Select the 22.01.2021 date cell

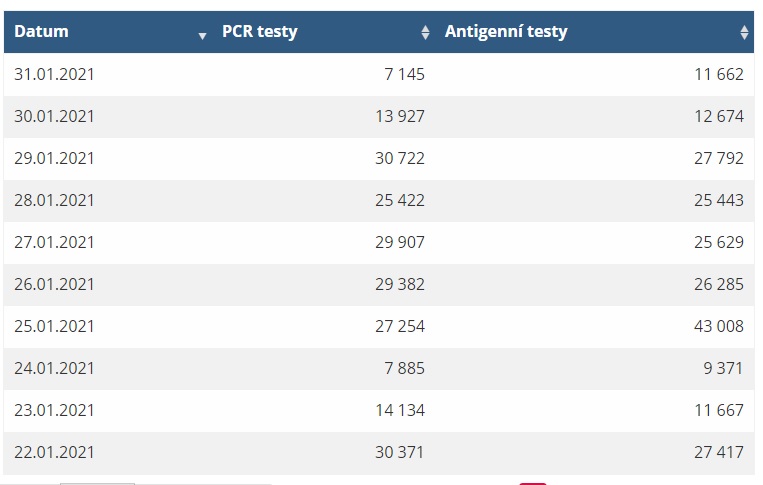point(54,452)
